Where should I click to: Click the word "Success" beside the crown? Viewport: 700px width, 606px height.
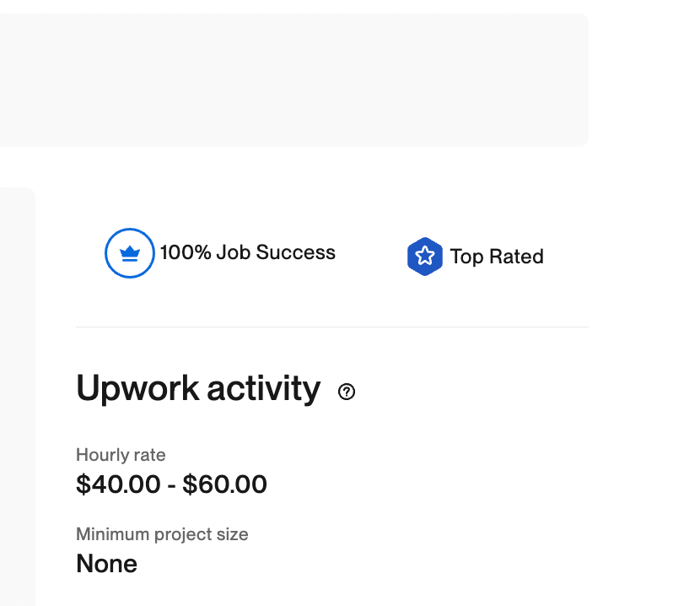296,252
